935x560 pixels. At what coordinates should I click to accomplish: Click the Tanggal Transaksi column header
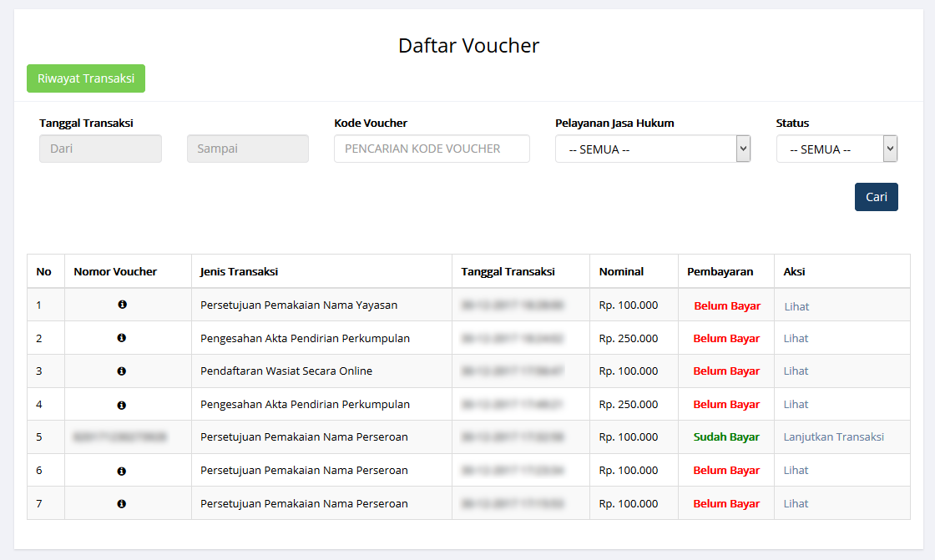tap(508, 271)
